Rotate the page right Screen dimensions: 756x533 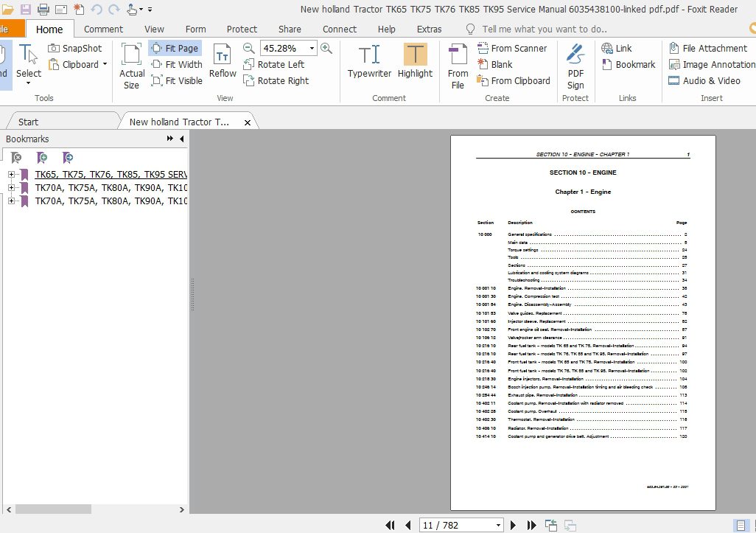coord(276,80)
